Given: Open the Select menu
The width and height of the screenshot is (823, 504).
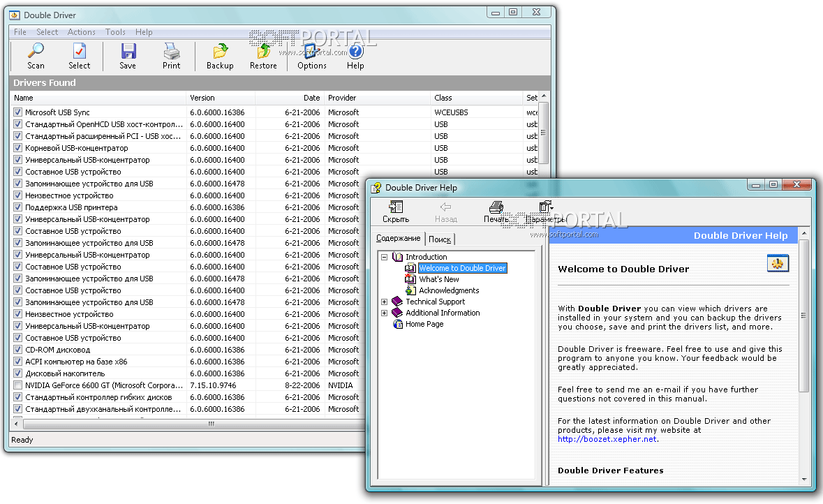Looking at the screenshot, I should click(47, 32).
